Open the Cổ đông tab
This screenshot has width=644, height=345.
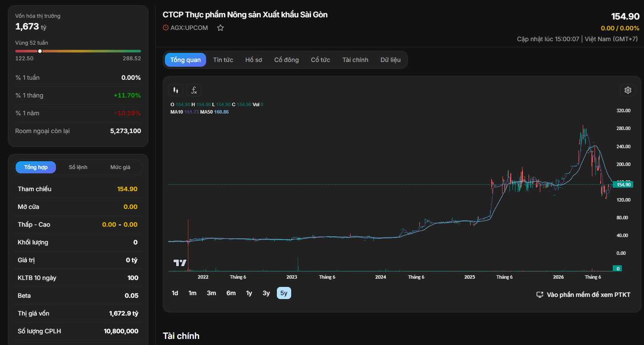[286, 60]
